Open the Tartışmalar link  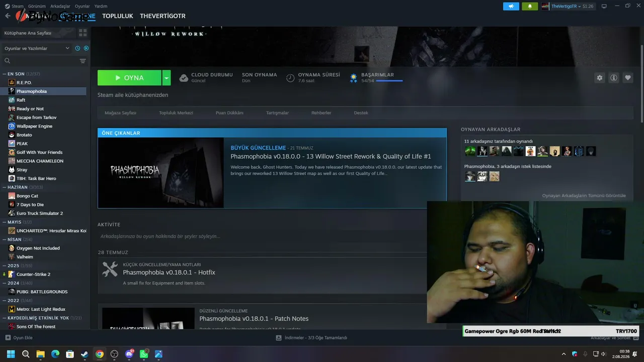pos(277,113)
